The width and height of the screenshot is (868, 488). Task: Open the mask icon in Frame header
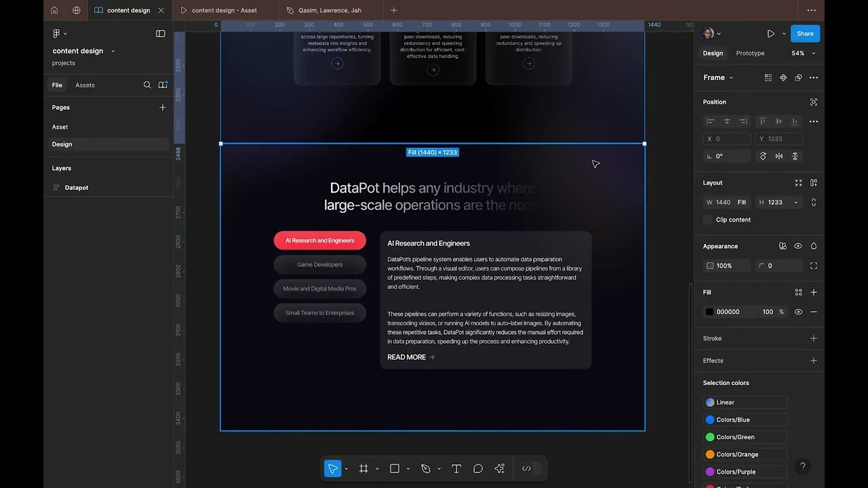pyautogui.click(x=799, y=77)
